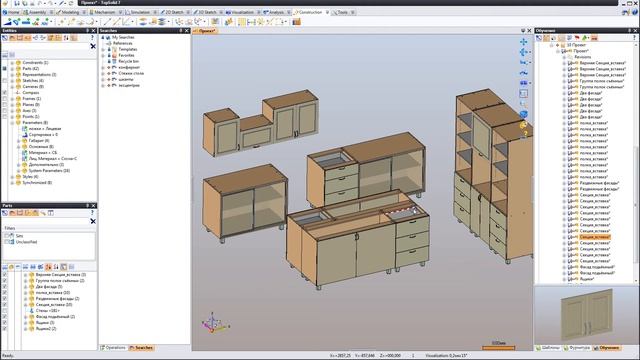This screenshot has height=360, width=640.
Task: Expand the Constraints node in Entities
Action: [12, 63]
